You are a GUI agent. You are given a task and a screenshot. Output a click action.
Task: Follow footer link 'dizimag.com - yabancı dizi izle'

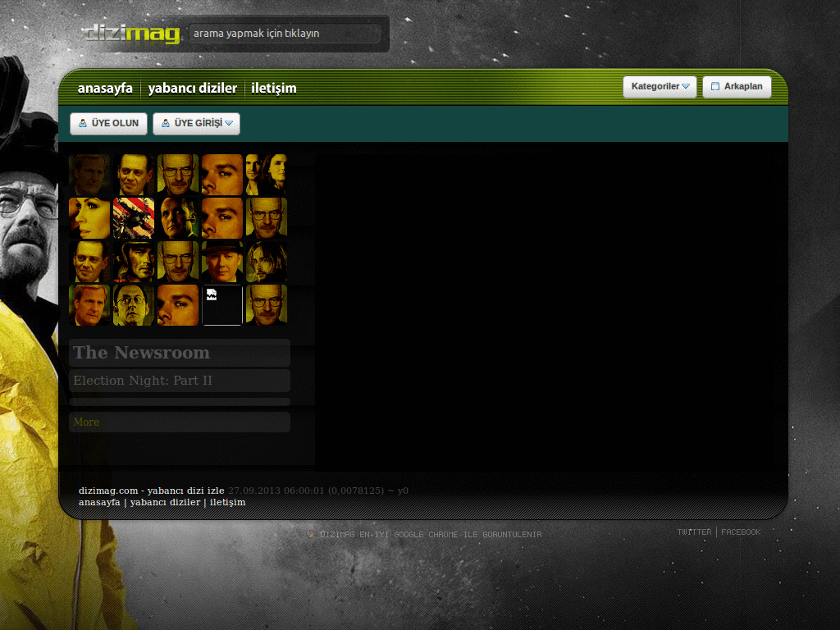pos(152,491)
